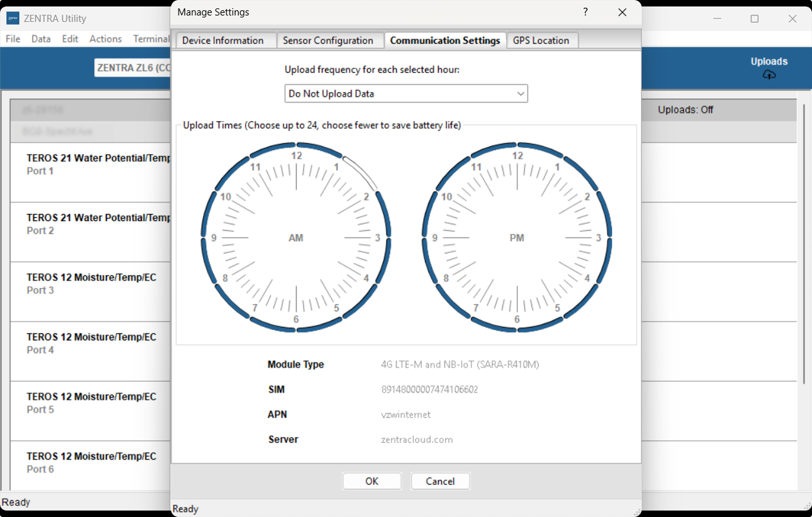Click the 'PM' label in the clock center

(x=517, y=238)
